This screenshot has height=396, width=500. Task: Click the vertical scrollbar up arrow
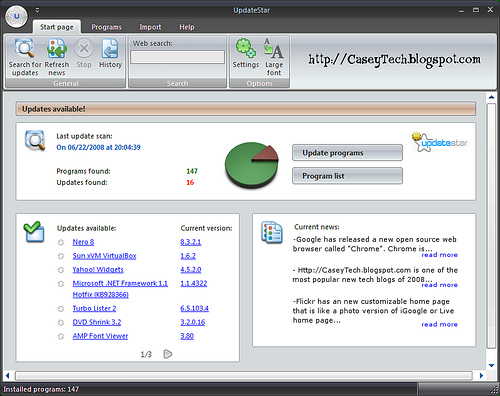(491, 97)
